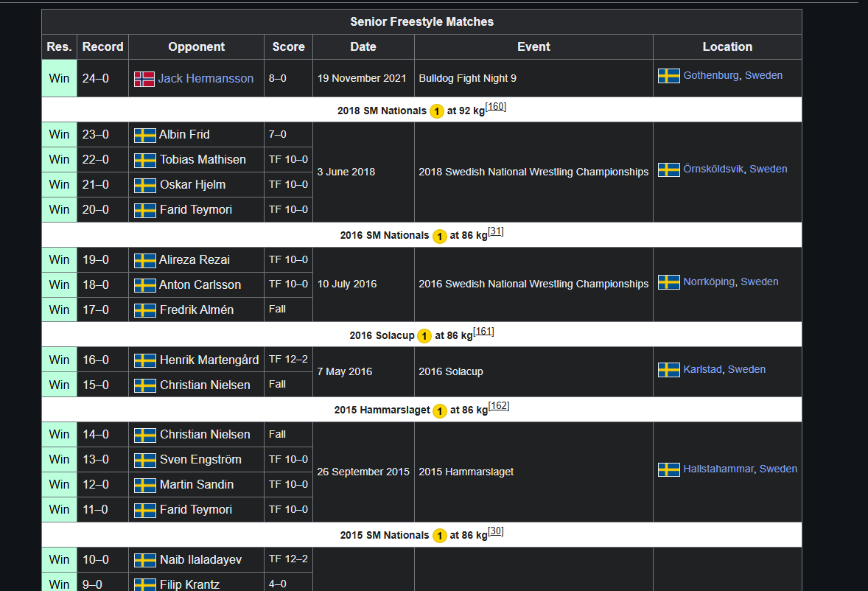Screen dimensions: 868x591
Task: Click the Record column header
Action: pos(103,47)
